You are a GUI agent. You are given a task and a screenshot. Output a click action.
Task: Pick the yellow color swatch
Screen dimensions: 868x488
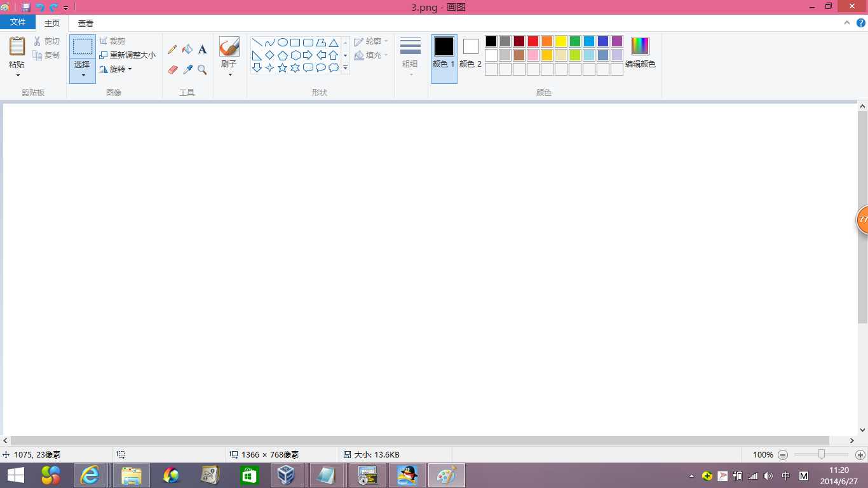561,41
